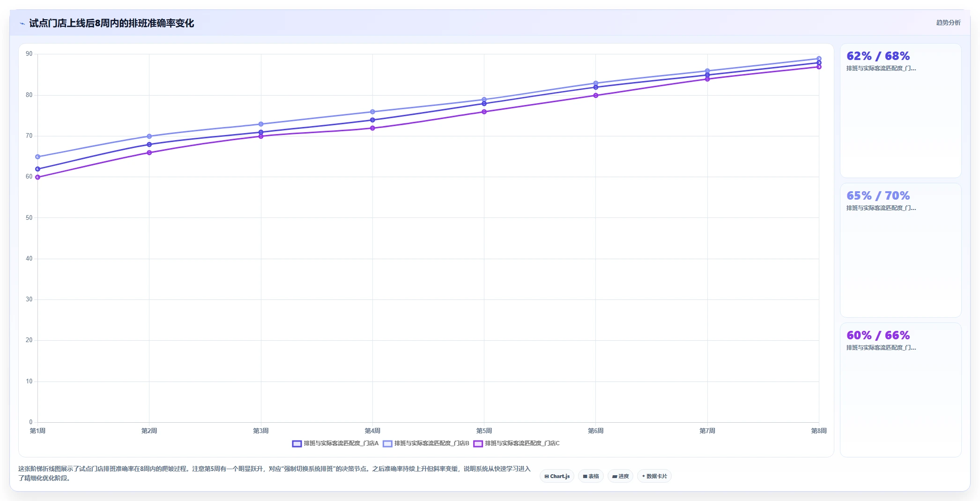Select 门店B data point at 第8周

(819, 59)
